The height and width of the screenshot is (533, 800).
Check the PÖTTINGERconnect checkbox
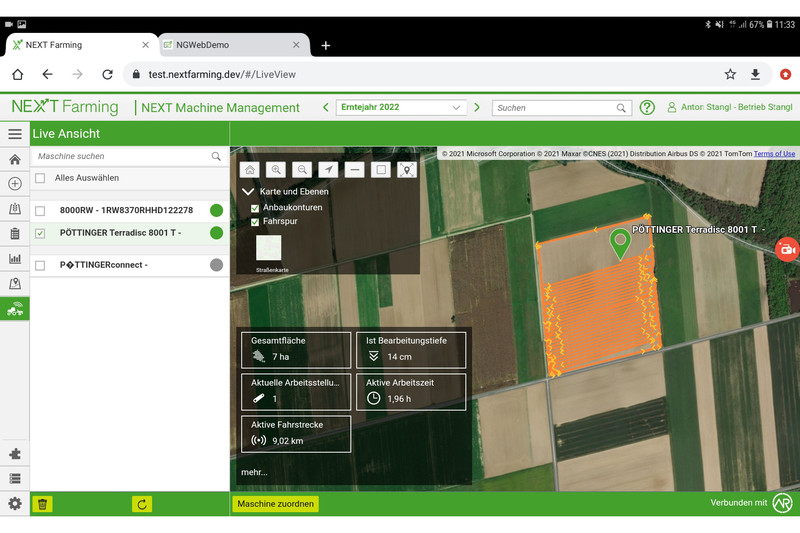(40, 266)
